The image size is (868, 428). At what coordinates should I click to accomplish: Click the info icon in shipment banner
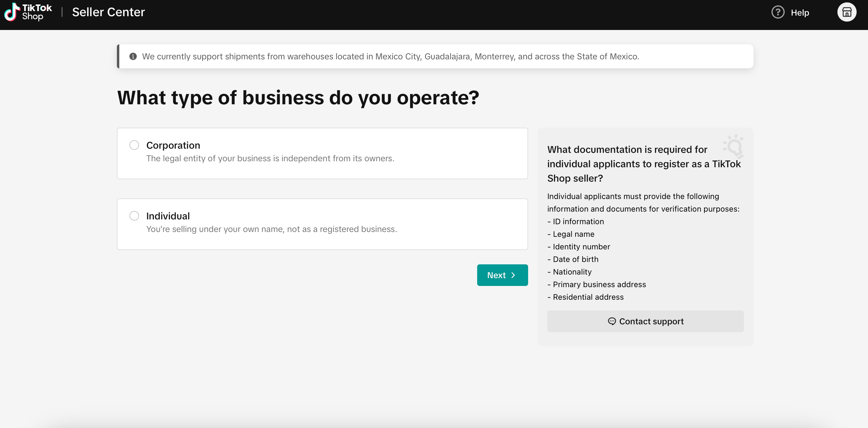click(x=133, y=56)
